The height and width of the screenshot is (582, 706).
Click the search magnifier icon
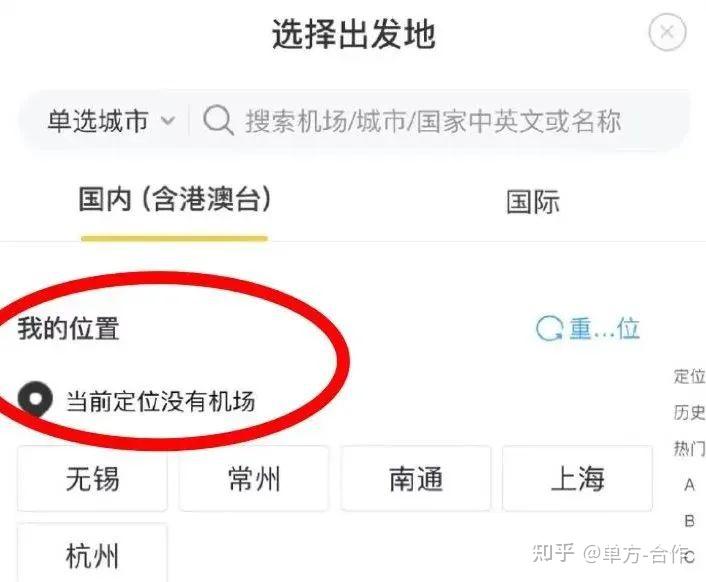pyautogui.click(x=218, y=120)
